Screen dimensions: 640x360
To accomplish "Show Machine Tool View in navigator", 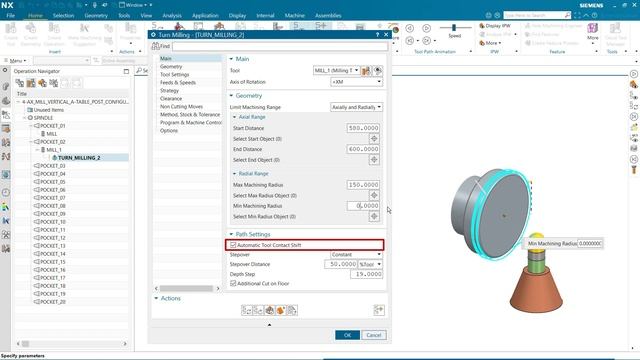I will (31, 83).
